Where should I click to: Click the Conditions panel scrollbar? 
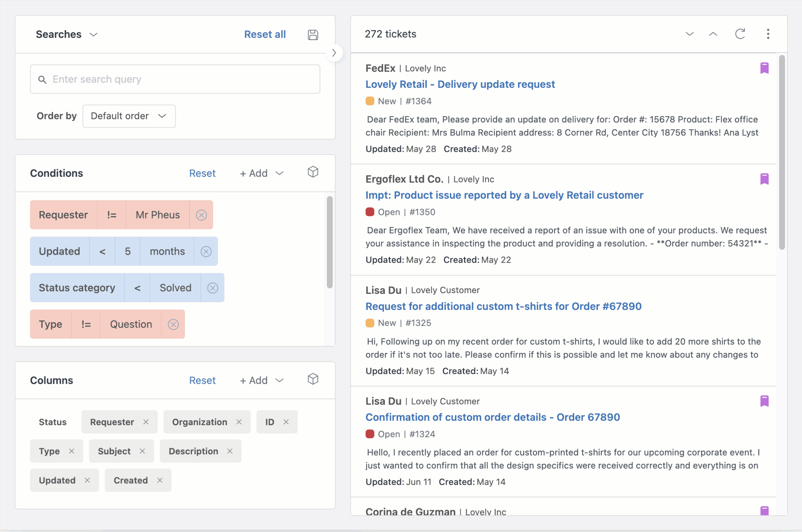[x=329, y=242]
